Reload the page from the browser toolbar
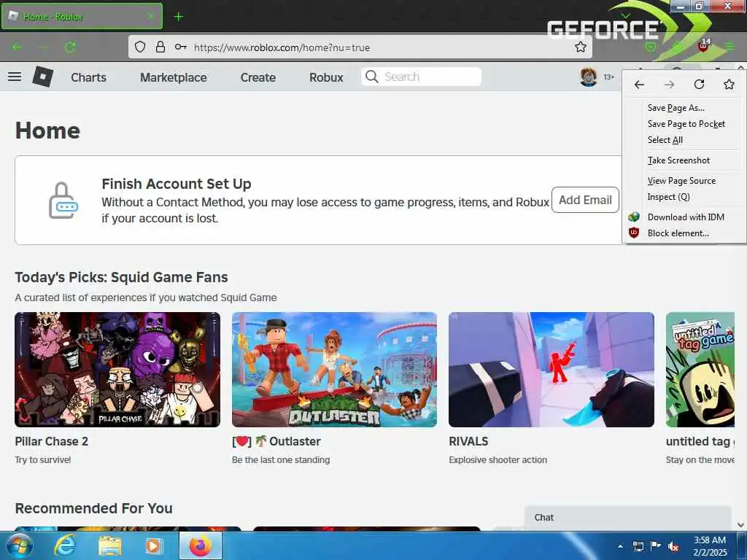The height and width of the screenshot is (560, 747). pos(70,47)
